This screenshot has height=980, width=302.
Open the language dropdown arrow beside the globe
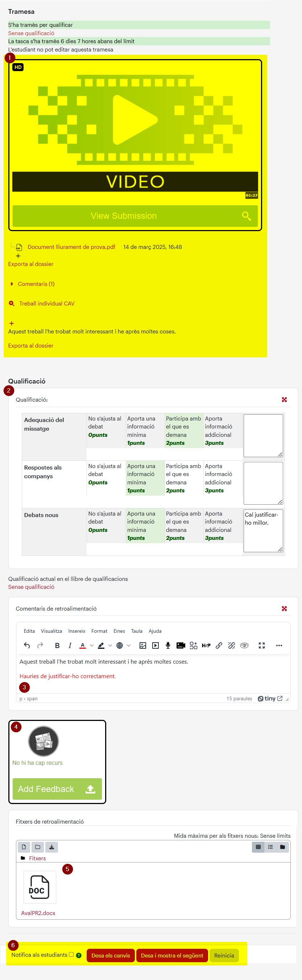click(129, 645)
